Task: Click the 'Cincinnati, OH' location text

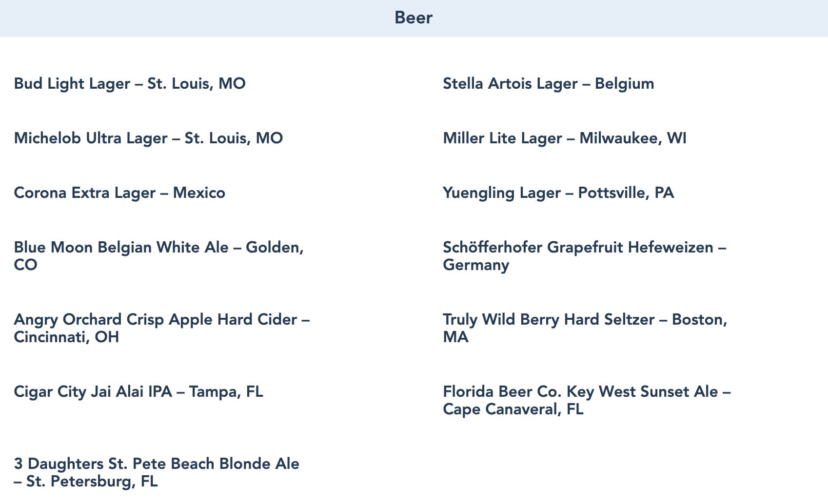Action: pyautogui.click(x=66, y=337)
